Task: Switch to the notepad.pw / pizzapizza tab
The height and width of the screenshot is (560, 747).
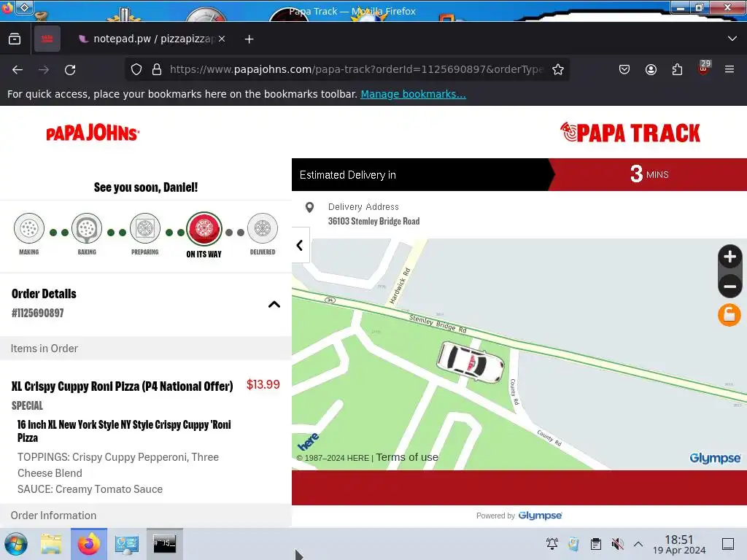Action: pyautogui.click(x=150, y=39)
